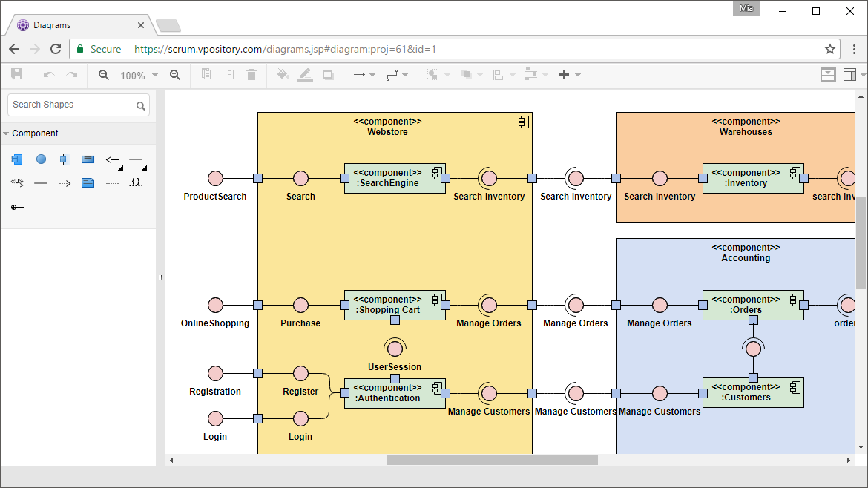Image resolution: width=868 pixels, height=488 pixels.
Task: Click the horizontal scrollbar thumb
Action: (x=492, y=461)
